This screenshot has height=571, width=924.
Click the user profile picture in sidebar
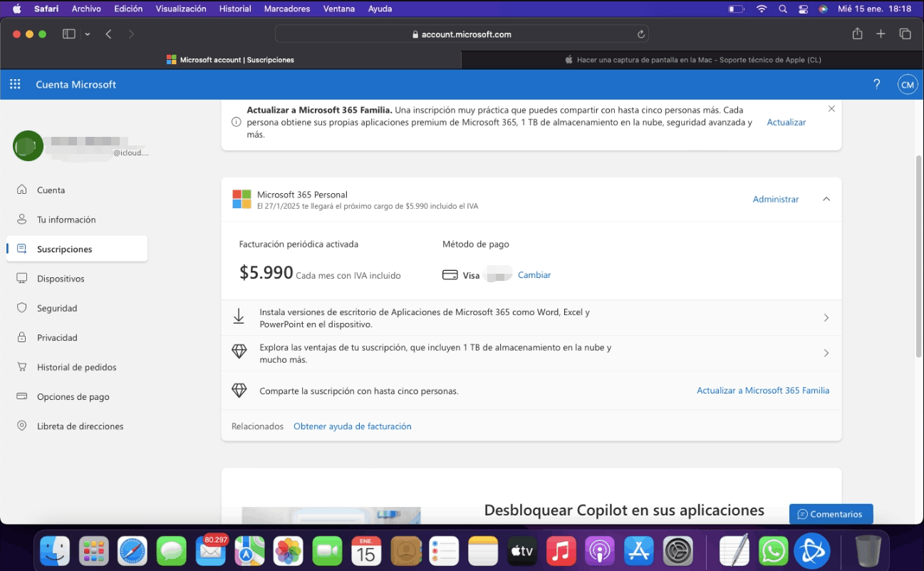[28, 145]
